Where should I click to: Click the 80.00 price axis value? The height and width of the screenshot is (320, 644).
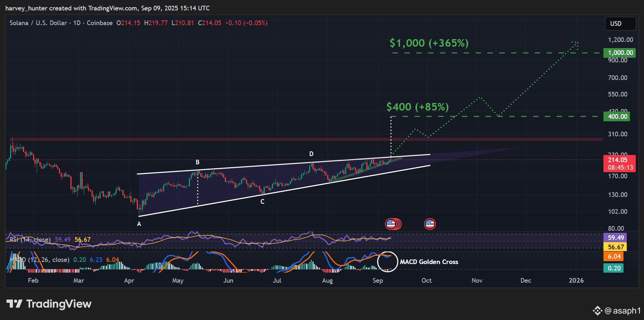point(616,229)
